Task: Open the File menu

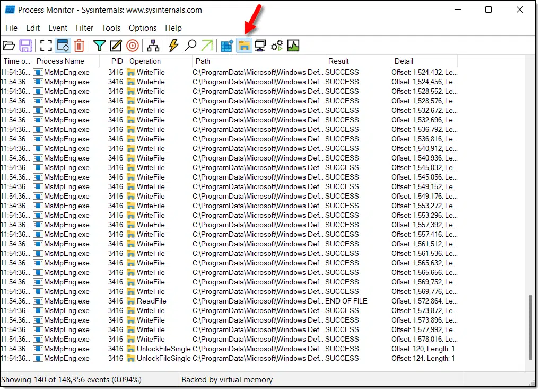Action: (11, 28)
